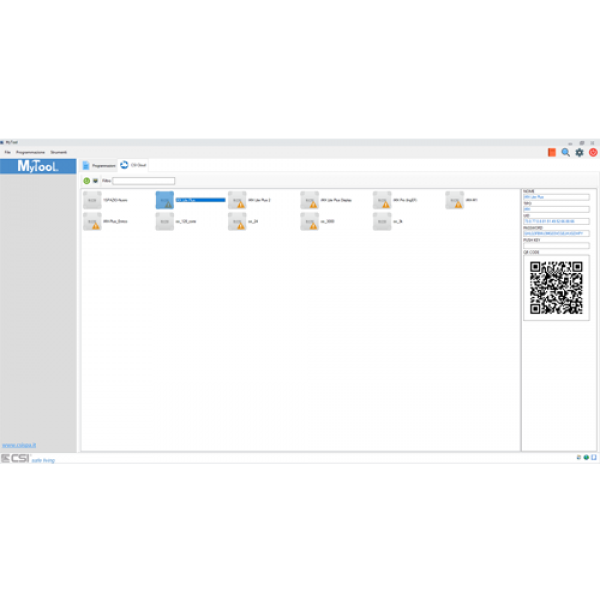This screenshot has height=600, width=600.
Task: Open the File menu
Action: click(7, 151)
